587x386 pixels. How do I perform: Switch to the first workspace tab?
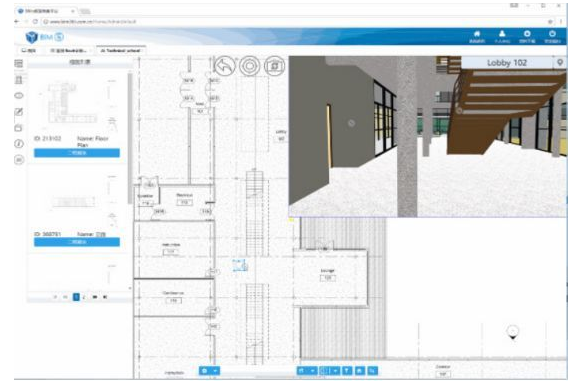29,51
